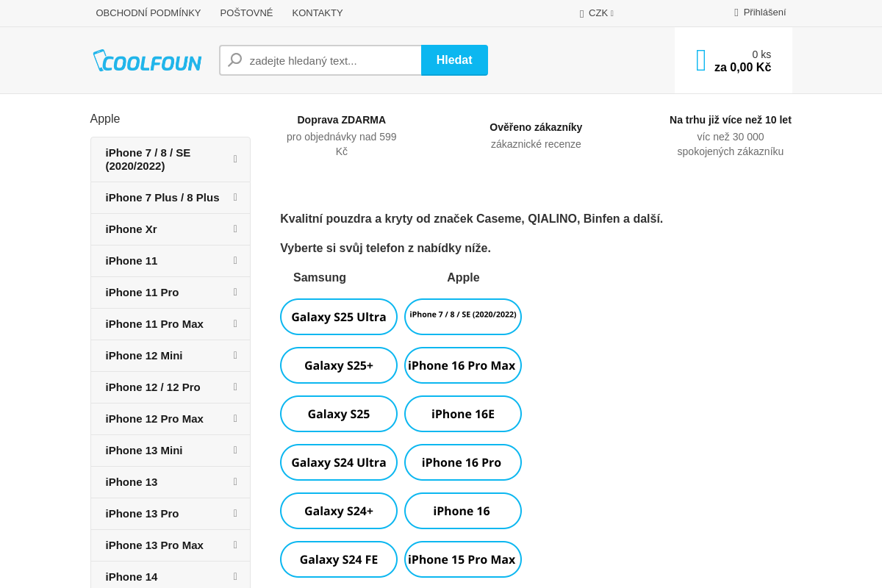The height and width of the screenshot is (588, 882).
Task: Expand iPhone 12 / 12 Pro arrow
Action: pos(235,387)
